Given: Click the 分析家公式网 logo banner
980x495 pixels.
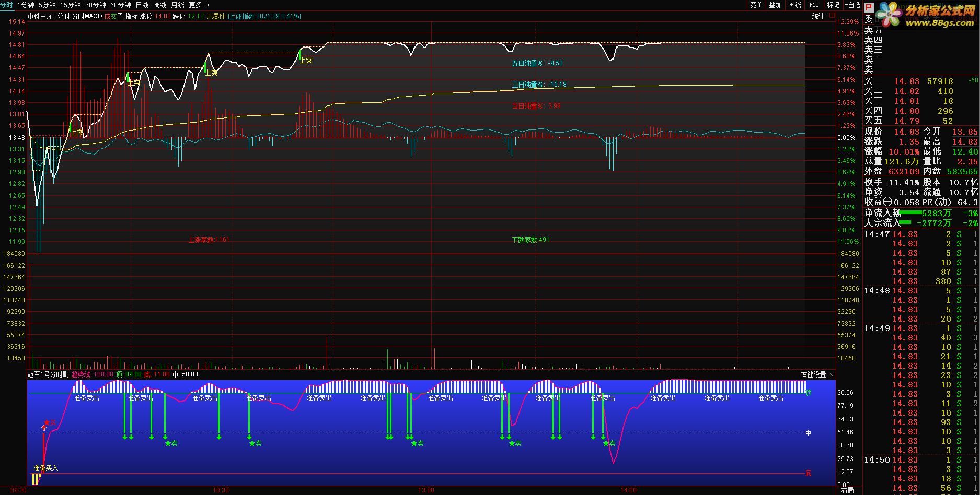Looking at the screenshot, I should click(x=926, y=14).
